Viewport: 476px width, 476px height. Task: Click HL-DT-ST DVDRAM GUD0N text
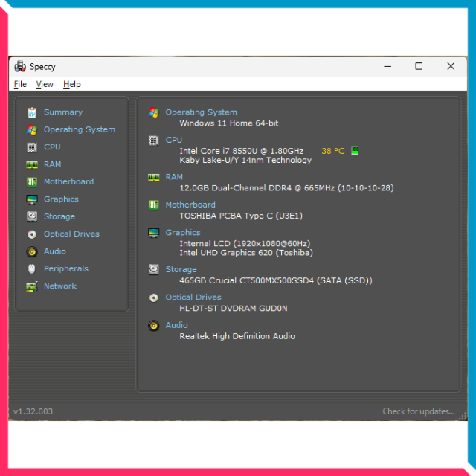[x=234, y=309]
